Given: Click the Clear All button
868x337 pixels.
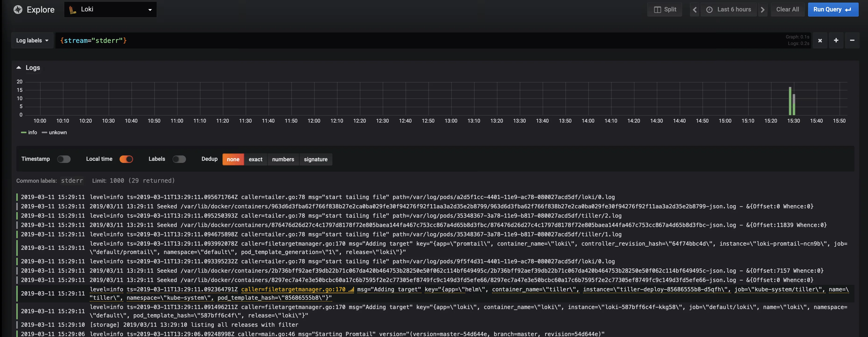Looking at the screenshot, I should [787, 9].
